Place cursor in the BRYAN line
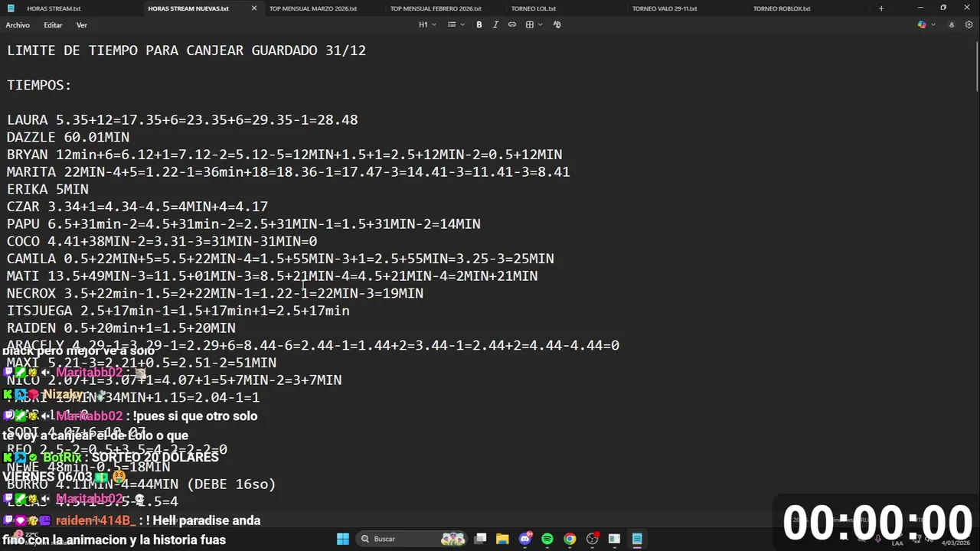Image resolution: width=980 pixels, height=551 pixels. click(x=285, y=155)
